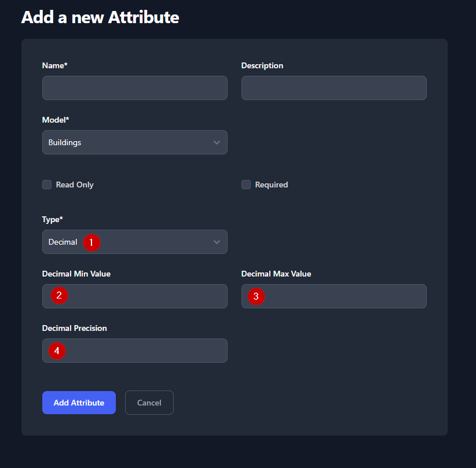Cancel adding the new attribute
This screenshot has height=468, width=476.
(x=149, y=403)
